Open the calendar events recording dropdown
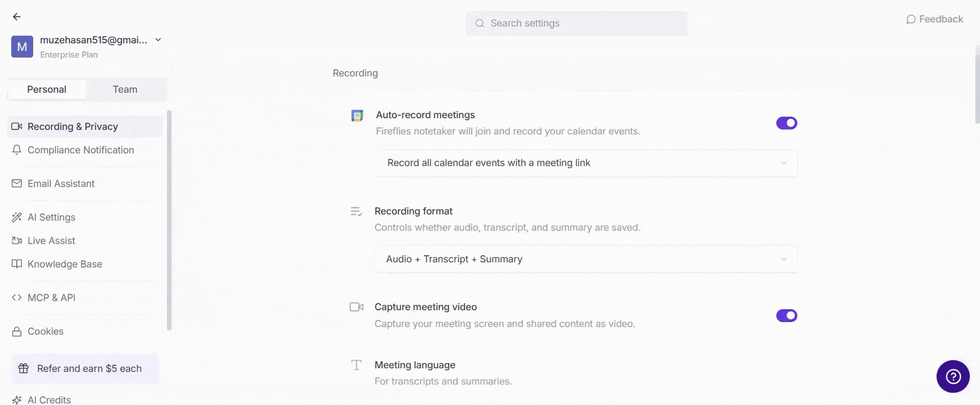Viewport: 980px width, 405px height. click(x=586, y=163)
